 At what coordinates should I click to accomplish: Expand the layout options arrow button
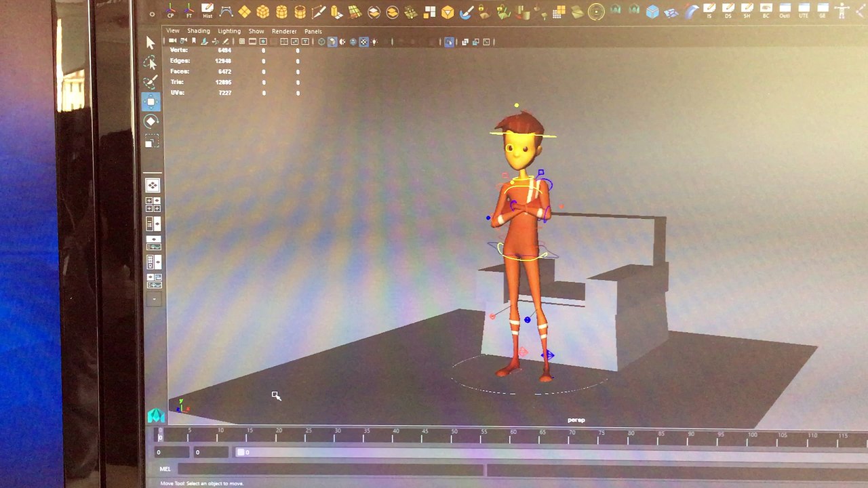(x=153, y=299)
